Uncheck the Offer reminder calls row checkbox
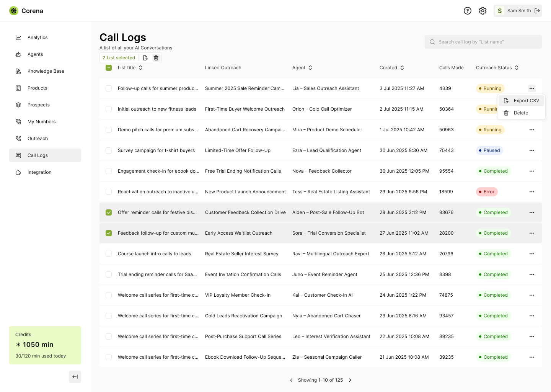Screen dimensions: 551x392 tap(109, 212)
